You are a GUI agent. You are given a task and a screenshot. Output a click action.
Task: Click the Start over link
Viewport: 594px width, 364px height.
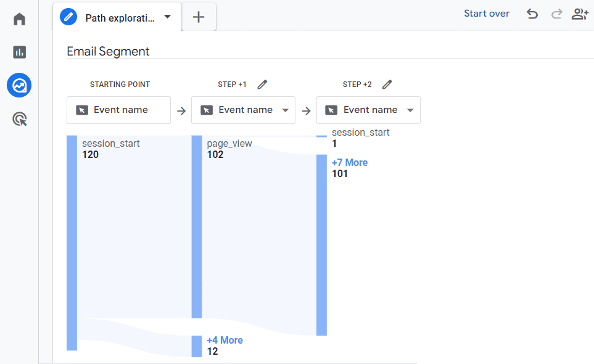[x=487, y=14]
